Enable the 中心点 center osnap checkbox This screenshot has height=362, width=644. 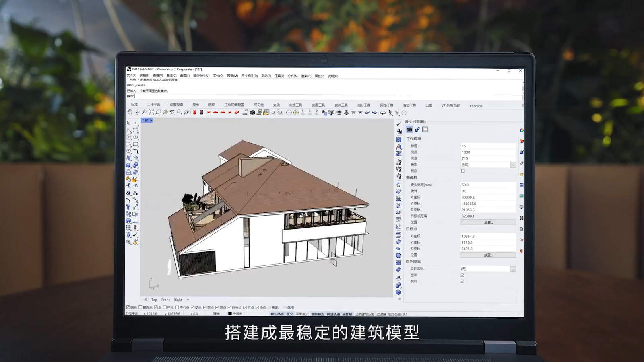click(177, 307)
